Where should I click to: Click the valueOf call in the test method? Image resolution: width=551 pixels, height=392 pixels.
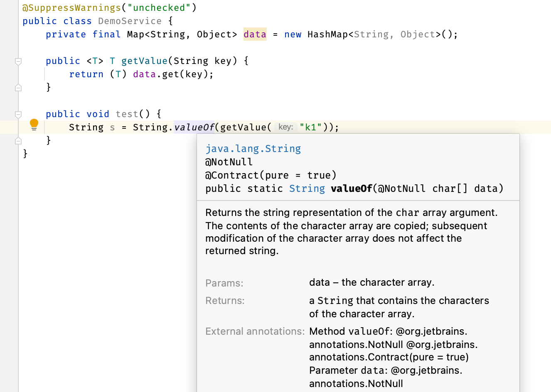tap(194, 127)
